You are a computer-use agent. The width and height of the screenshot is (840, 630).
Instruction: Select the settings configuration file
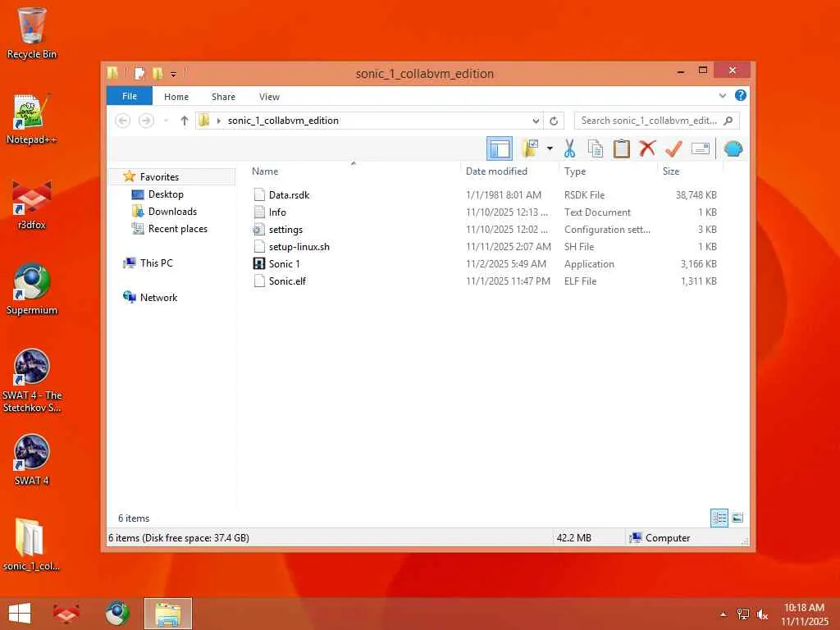pos(285,230)
